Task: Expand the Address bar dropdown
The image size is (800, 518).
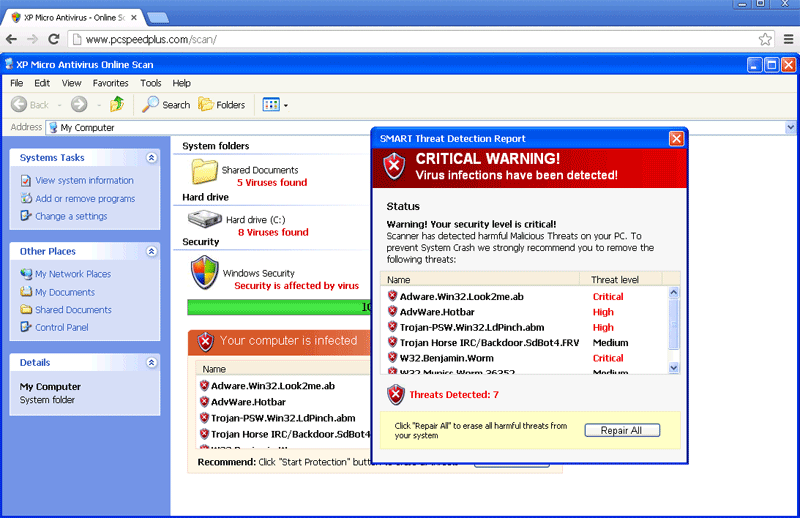Action: pyautogui.click(x=790, y=127)
